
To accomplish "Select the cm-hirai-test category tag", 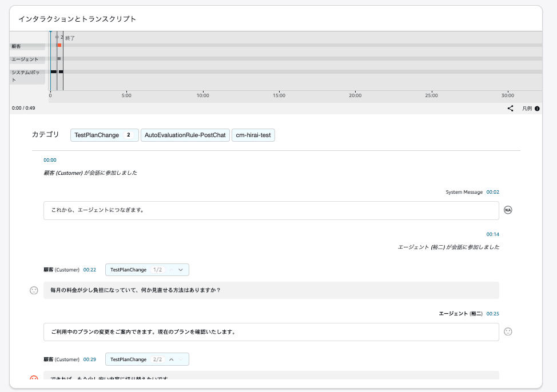I will click(x=253, y=135).
